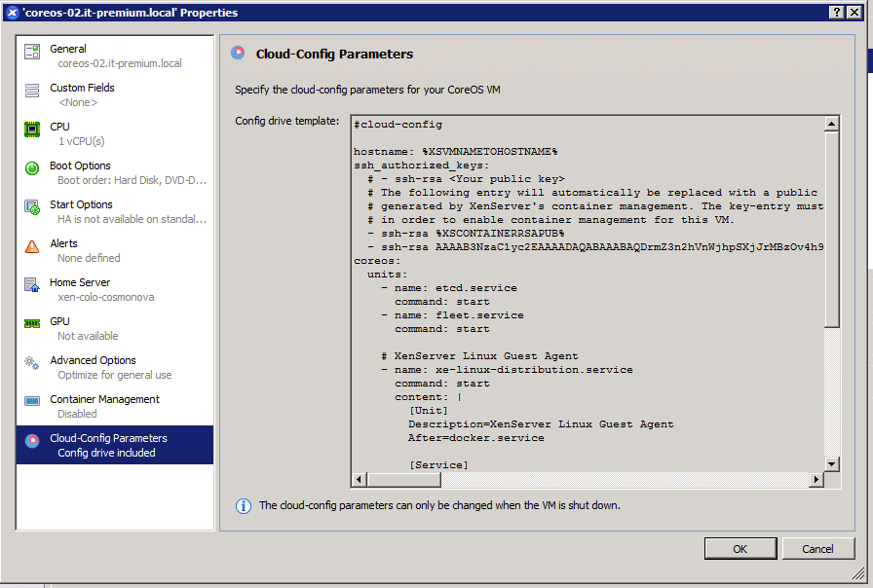Screen dimensions: 873x588
Task: Click the 'After=docker.service' line
Action: coord(476,438)
